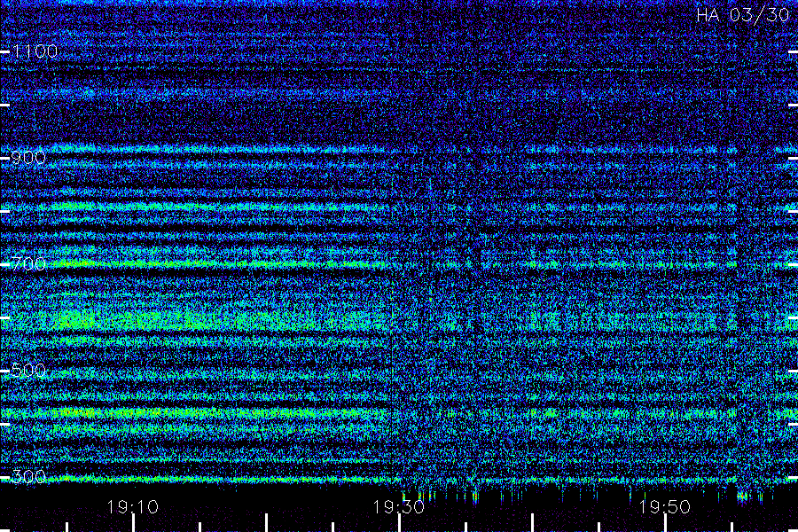This screenshot has height=532, width=798.
Task: Click the 1100 frequency axis label
Action: [35, 51]
